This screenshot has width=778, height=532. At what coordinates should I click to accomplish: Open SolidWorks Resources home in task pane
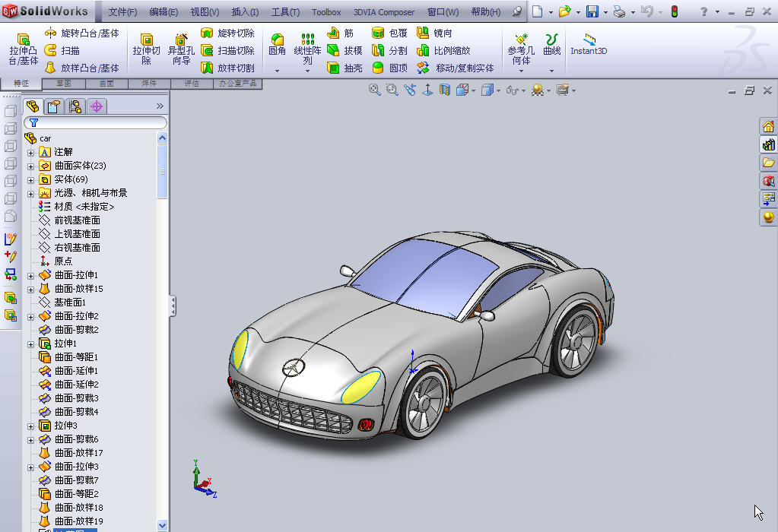click(x=769, y=126)
